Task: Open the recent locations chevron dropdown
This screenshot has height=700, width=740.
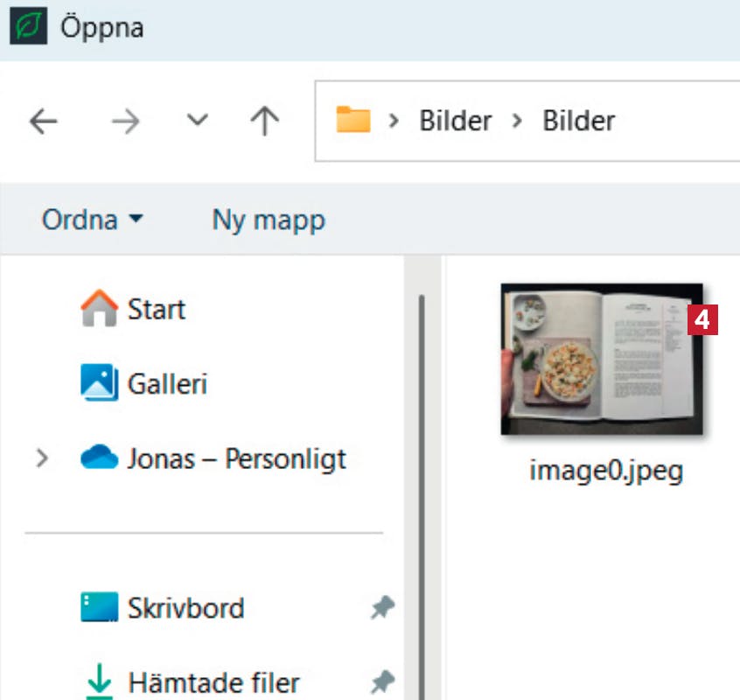Action: point(199,121)
